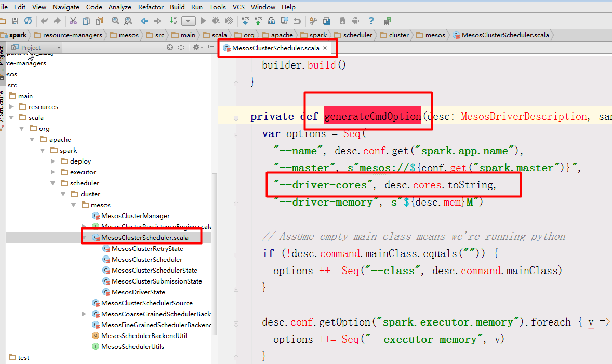Click the Help question mark icon

coord(371,21)
